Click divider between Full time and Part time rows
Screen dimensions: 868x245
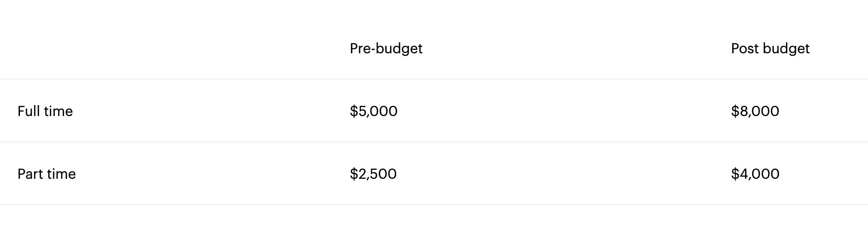click(434, 142)
